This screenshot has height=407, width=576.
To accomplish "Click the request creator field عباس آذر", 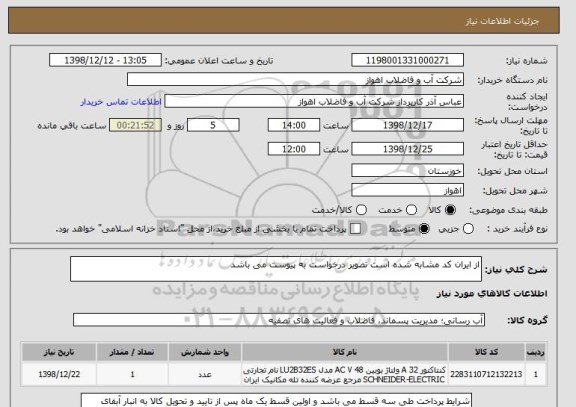I will pyautogui.click(x=314, y=102).
